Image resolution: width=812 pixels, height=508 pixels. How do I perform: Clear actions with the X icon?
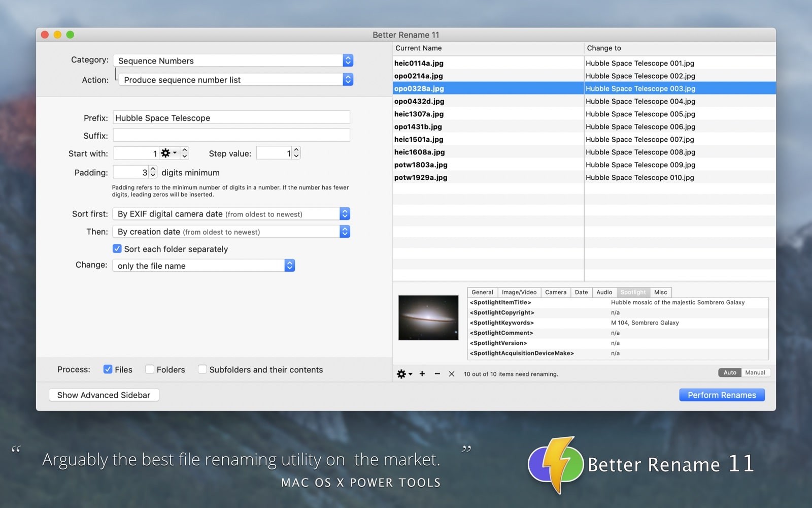451,373
